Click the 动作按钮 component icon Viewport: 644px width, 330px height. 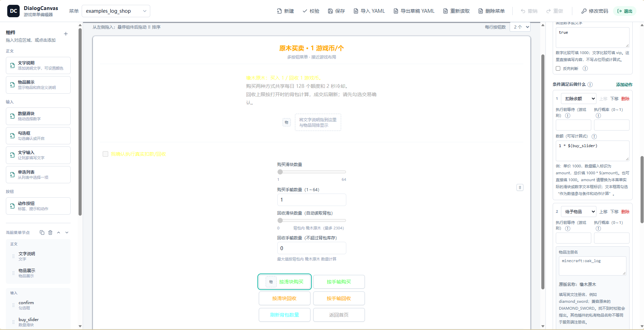coord(12,206)
